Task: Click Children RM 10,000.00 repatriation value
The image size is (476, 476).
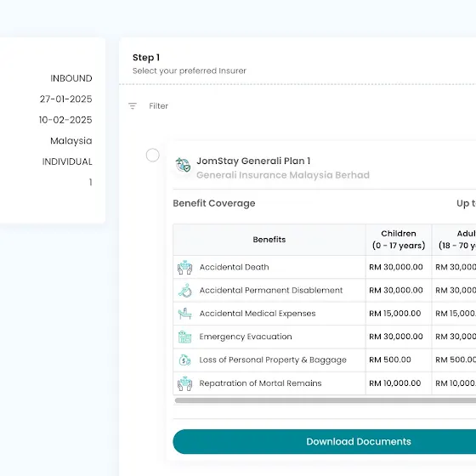Action: coord(395,383)
